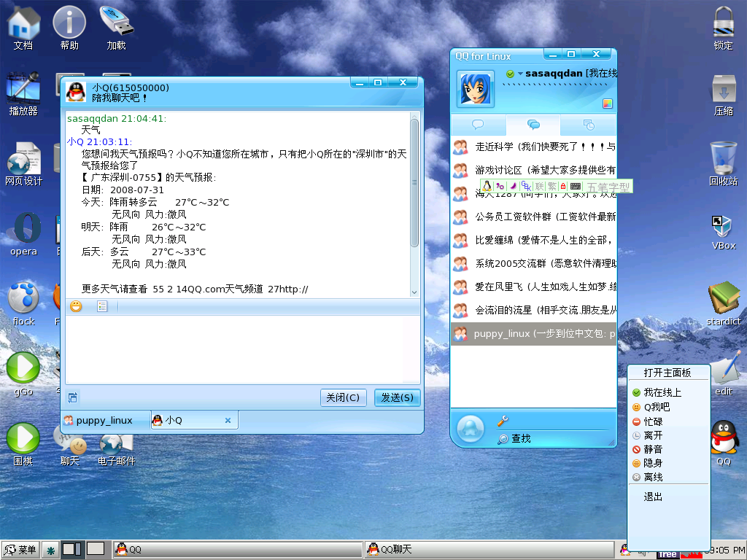This screenshot has width=747, height=560.
Task: Click the switch icon at chat window bottom-left
Action: pos(73,397)
